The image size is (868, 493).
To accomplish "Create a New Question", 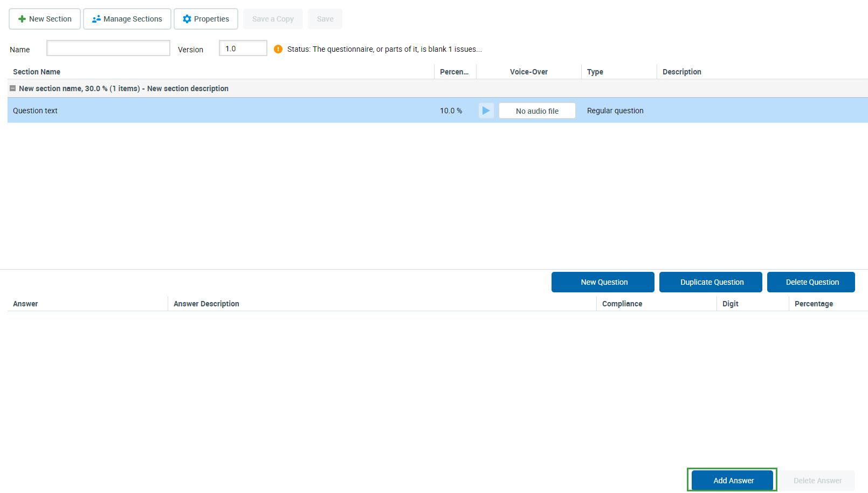I will pos(603,282).
